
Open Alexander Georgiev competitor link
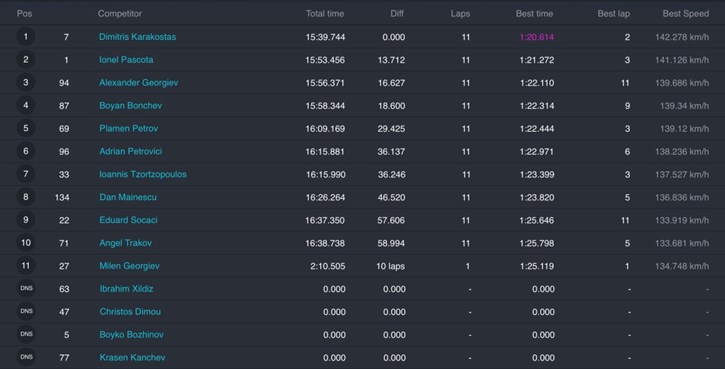click(138, 83)
